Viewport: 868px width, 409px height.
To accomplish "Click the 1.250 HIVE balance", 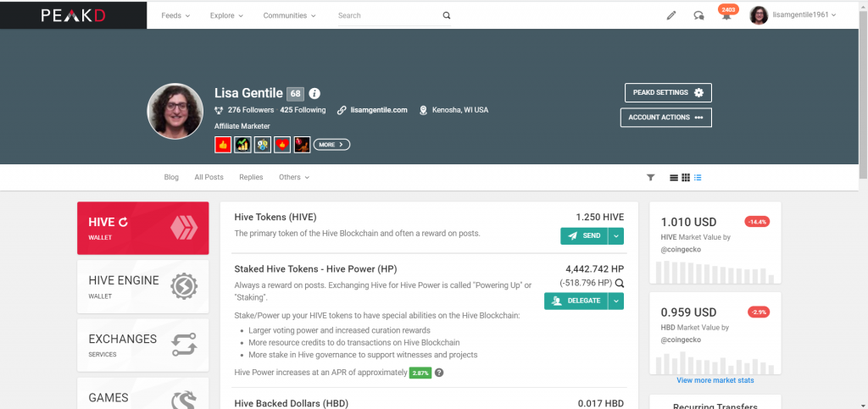I will [599, 218].
